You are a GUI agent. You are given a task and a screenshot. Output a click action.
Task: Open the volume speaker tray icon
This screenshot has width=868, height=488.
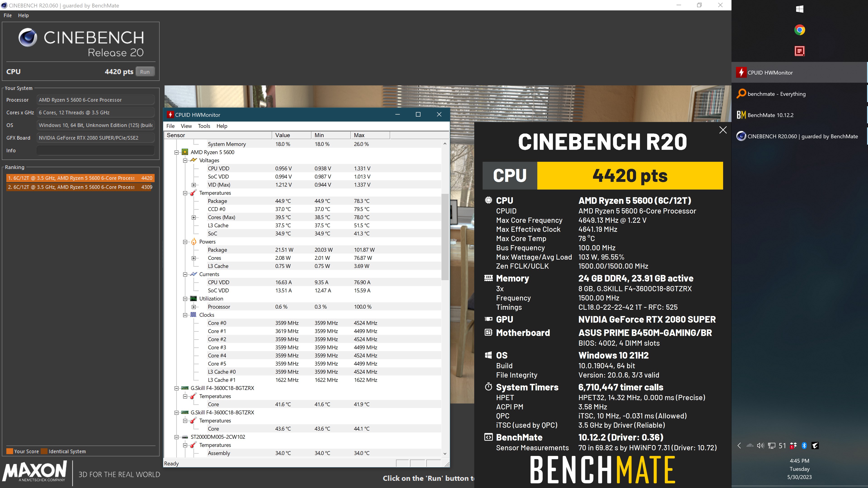[x=760, y=446]
